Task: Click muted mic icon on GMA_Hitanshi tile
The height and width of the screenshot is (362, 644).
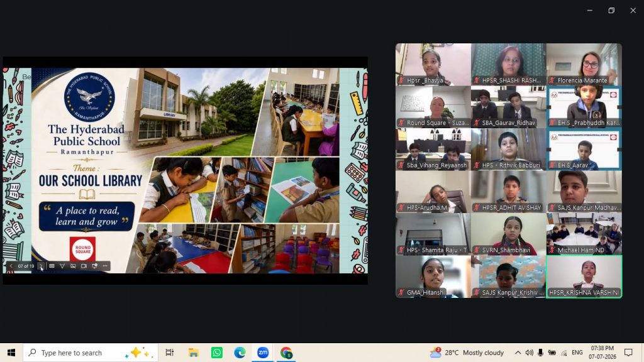Action: tap(401, 293)
